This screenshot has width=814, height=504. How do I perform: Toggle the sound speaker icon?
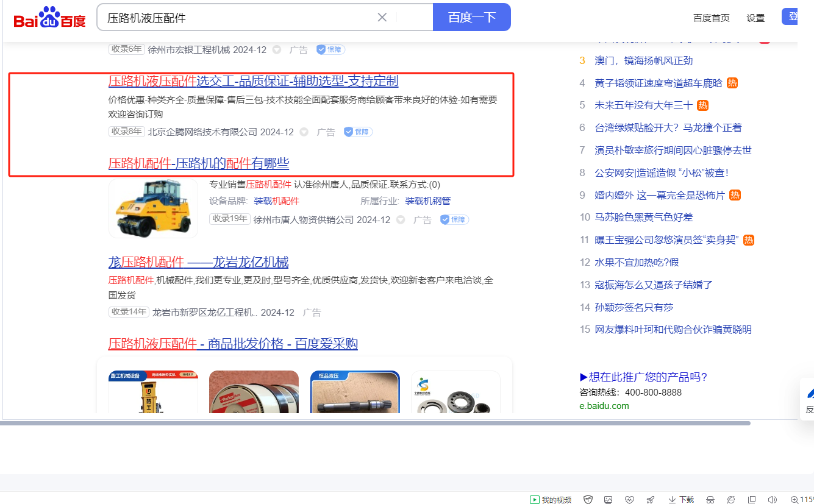tap(773, 500)
